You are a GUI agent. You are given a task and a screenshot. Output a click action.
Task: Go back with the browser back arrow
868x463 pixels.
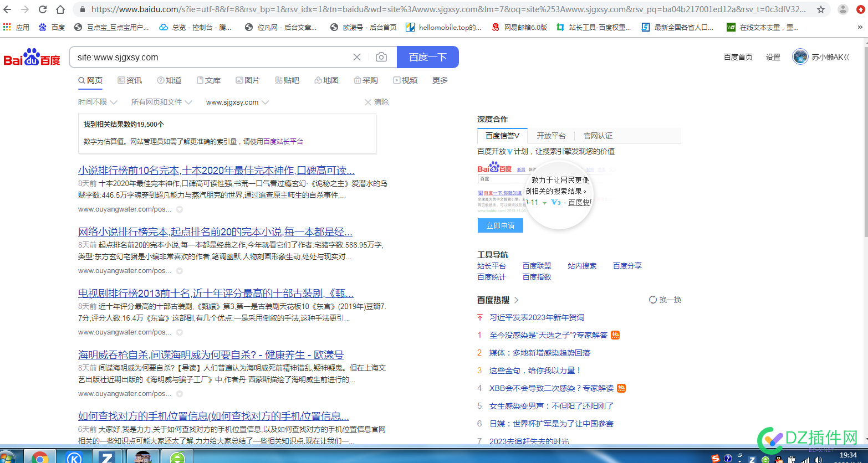[x=7, y=9]
